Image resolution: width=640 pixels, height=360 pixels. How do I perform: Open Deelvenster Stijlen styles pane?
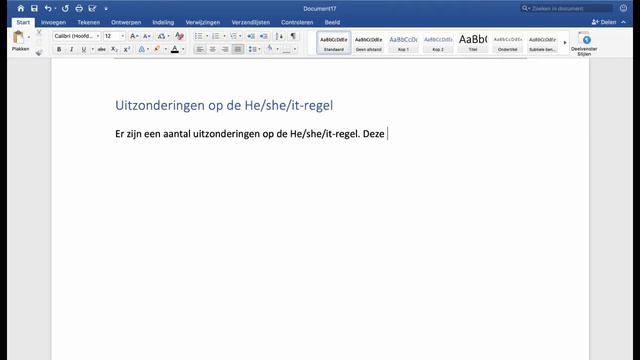[x=584, y=44]
